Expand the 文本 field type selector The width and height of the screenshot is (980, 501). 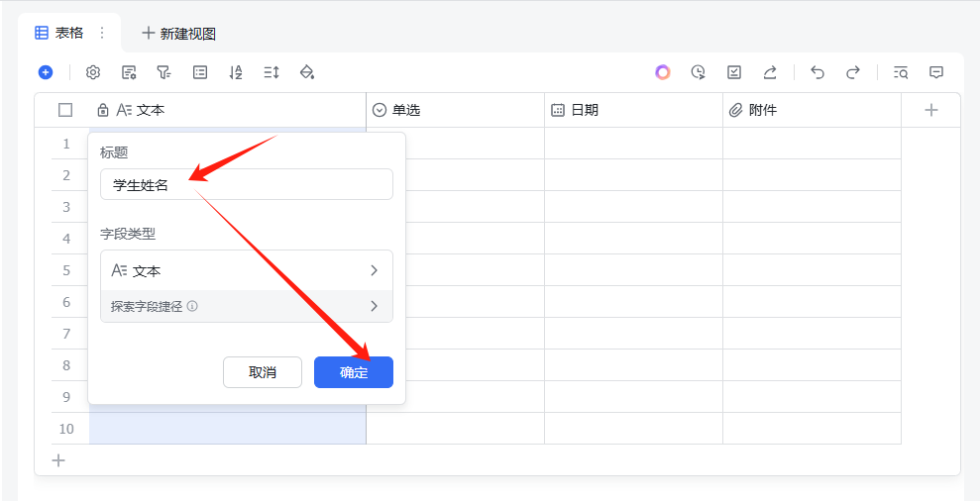click(x=247, y=270)
